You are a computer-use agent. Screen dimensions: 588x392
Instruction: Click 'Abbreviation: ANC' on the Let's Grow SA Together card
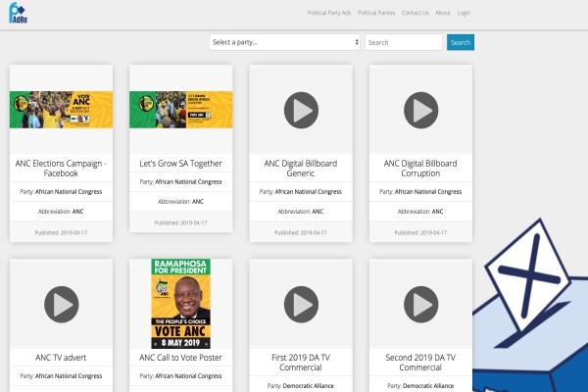click(x=180, y=202)
